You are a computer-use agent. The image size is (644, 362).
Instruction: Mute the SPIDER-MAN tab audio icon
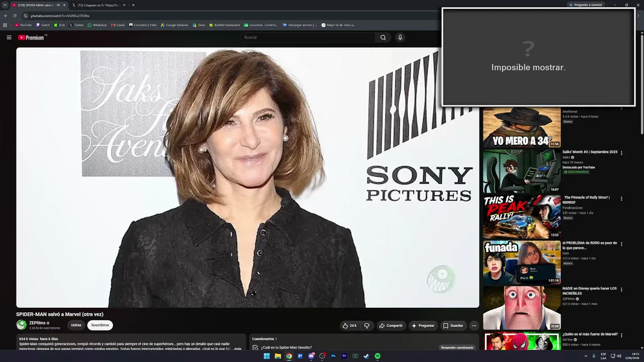[x=58, y=5]
